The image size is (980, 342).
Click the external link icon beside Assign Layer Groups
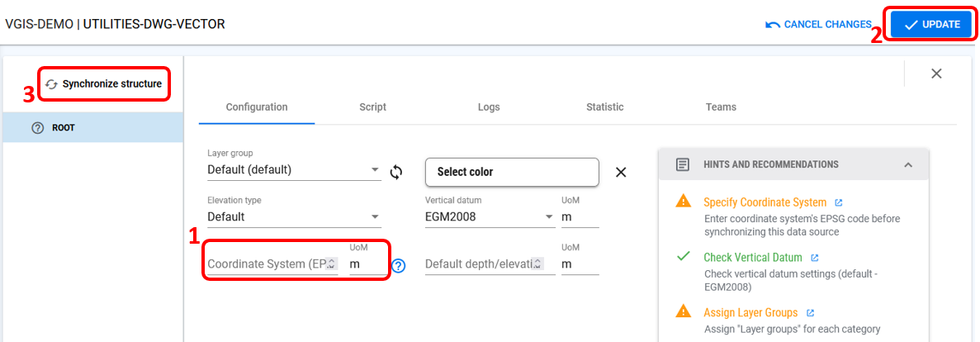coord(810,312)
